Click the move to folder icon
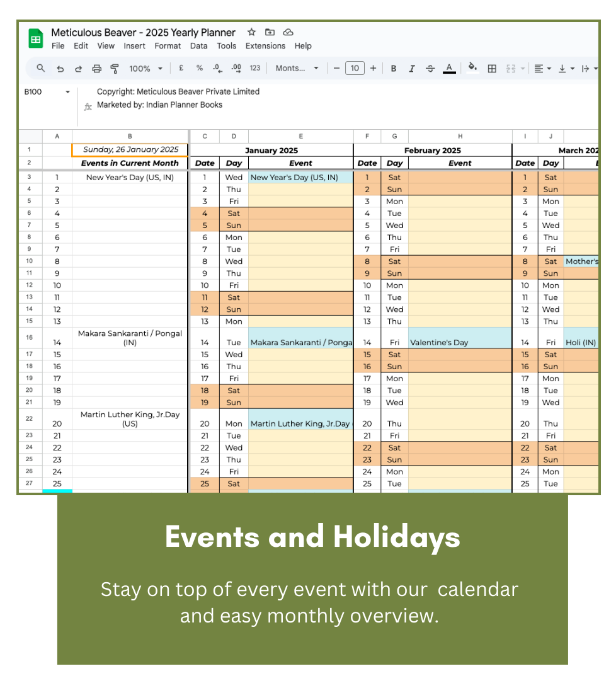 click(270, 32)
